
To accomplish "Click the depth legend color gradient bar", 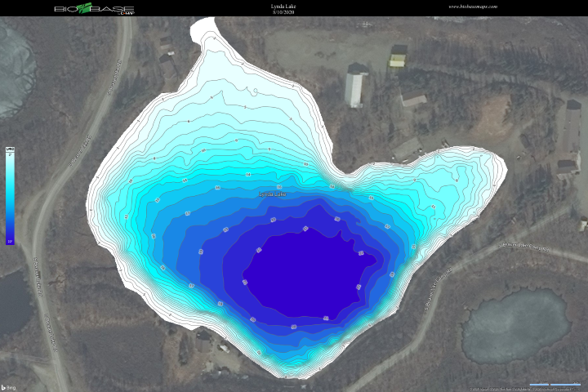I will click(10, 198).
